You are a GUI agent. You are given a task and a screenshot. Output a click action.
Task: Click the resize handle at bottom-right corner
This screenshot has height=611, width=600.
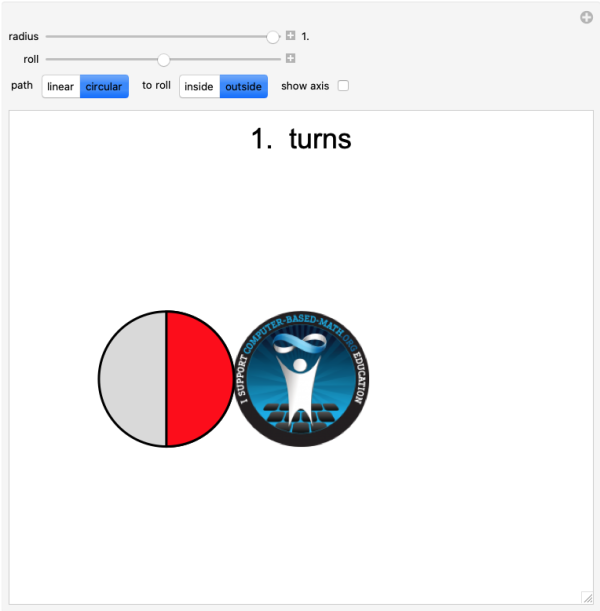587,597
